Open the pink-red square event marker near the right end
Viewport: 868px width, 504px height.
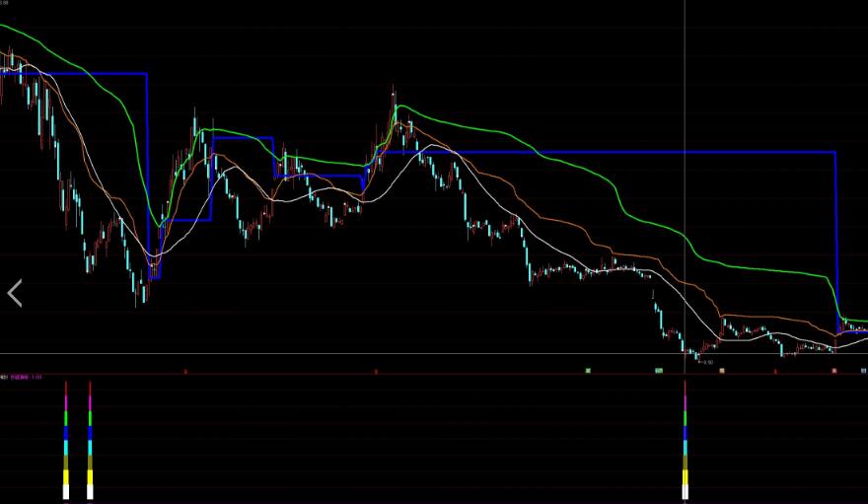834,371
